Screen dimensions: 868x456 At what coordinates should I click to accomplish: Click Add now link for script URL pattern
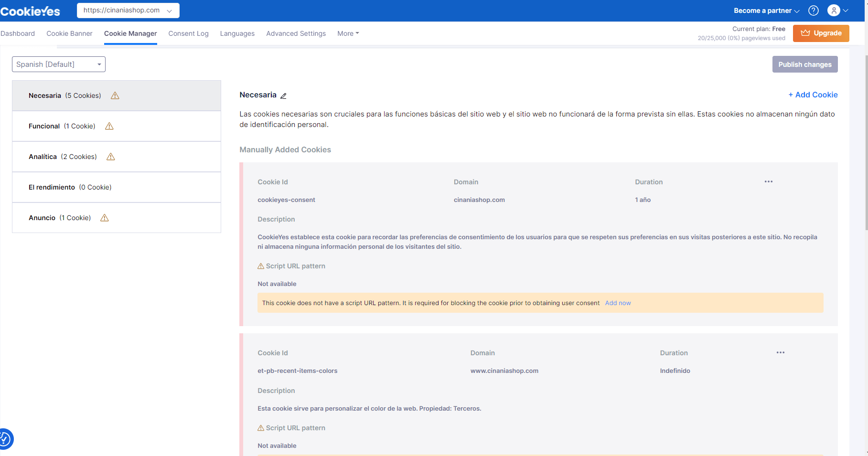tap(618, 303)
